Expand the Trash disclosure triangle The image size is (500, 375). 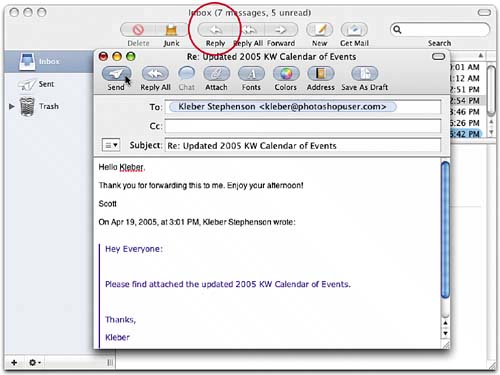[x=12, y=106]
